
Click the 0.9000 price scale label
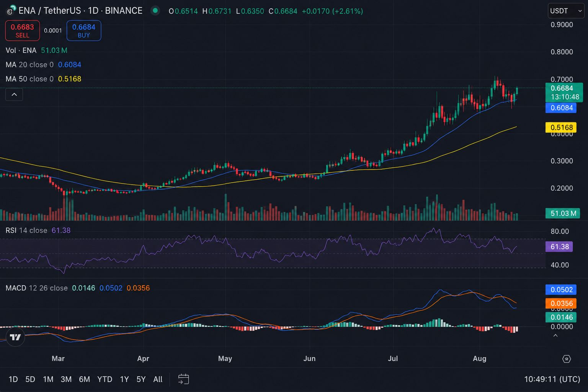562,25
